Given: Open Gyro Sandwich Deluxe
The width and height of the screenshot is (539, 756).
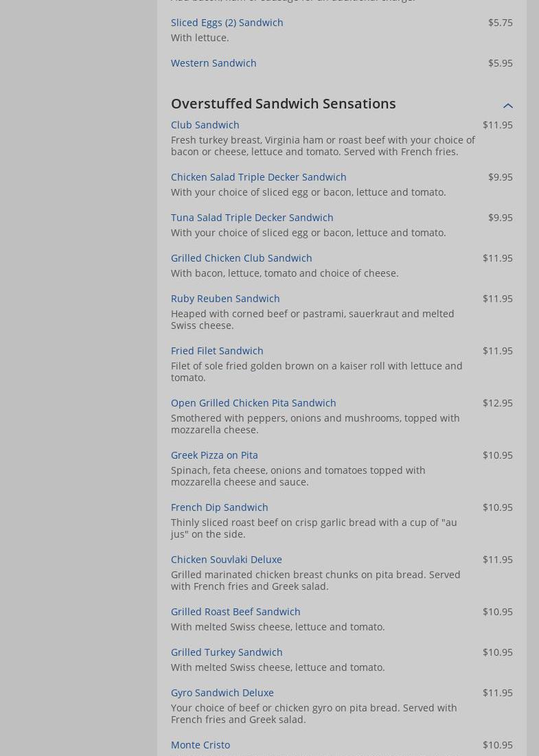Looking at the screenshot, I should (x=222, y=693).
